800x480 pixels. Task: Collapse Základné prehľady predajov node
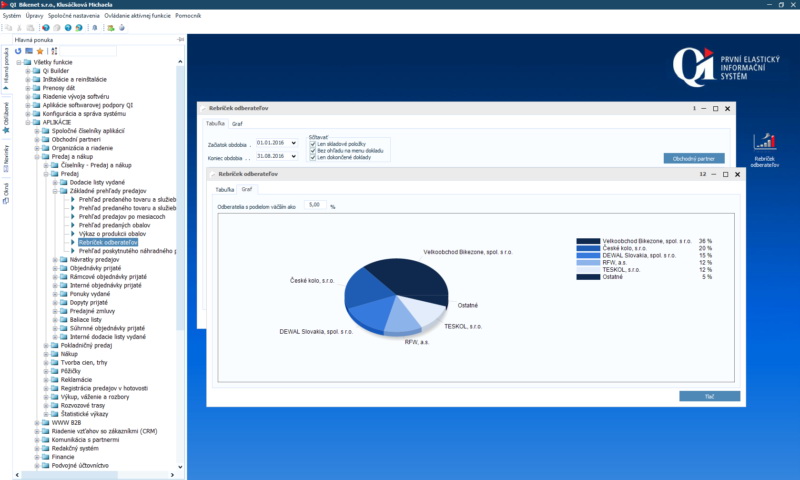[x=55, y=191]
